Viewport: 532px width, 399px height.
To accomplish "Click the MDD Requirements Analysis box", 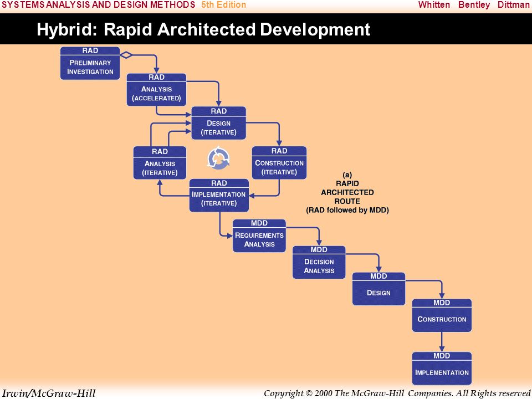I will pyautogui.click(x=259, y=236).
